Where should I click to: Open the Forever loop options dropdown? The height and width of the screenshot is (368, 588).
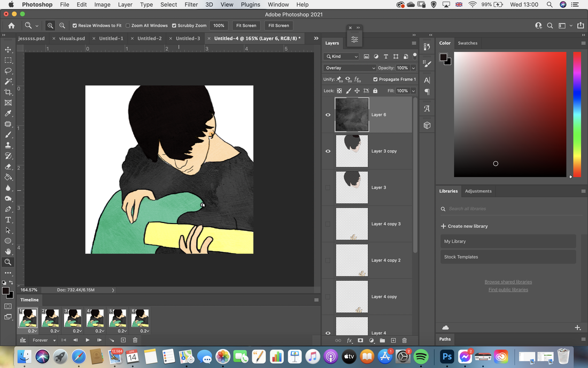44,340
